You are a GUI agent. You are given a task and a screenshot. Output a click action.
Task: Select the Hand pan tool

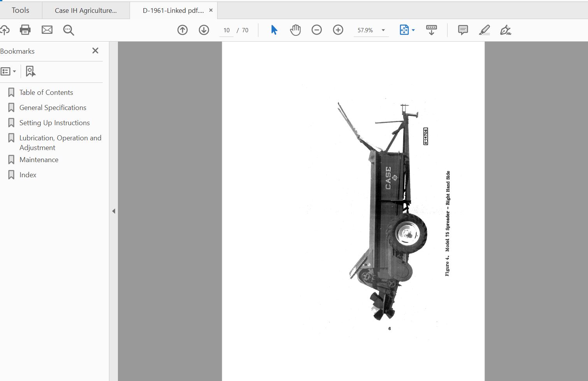(295, 30)
